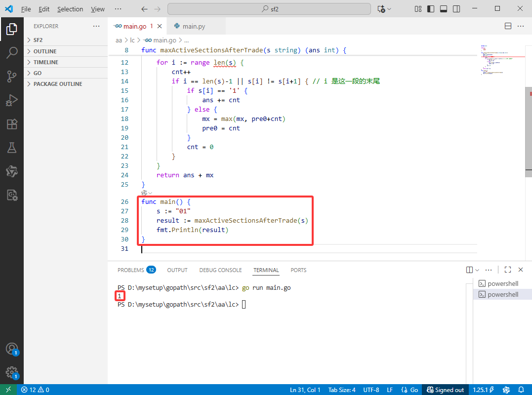Open the View menu
Screen dimensions: 532x395
click(98, 9)
